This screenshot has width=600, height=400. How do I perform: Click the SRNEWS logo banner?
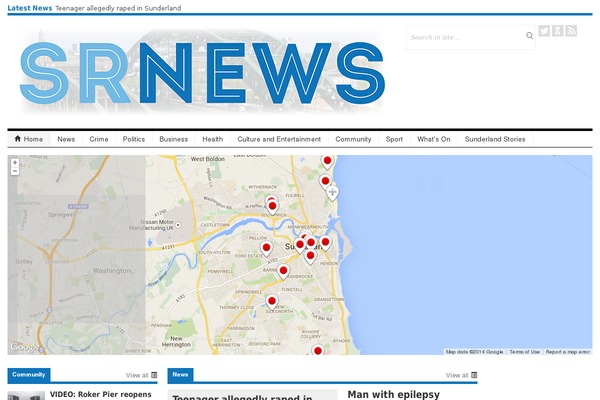click(202, 73)
